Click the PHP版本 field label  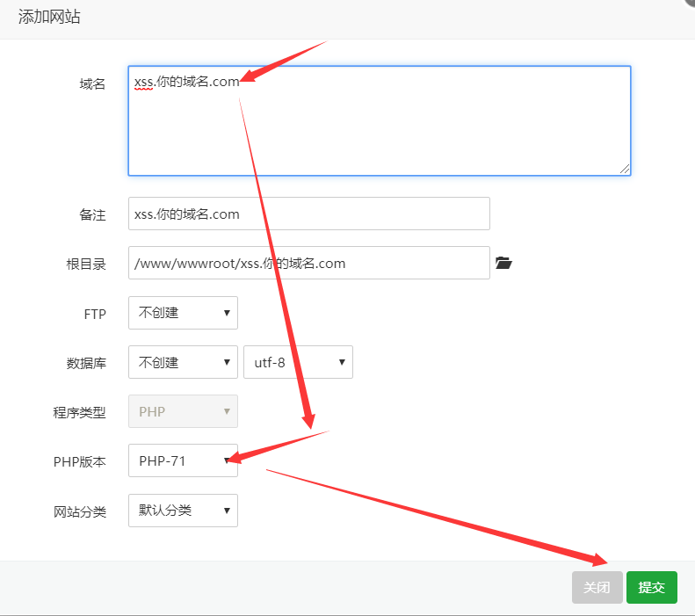(80, 461)
